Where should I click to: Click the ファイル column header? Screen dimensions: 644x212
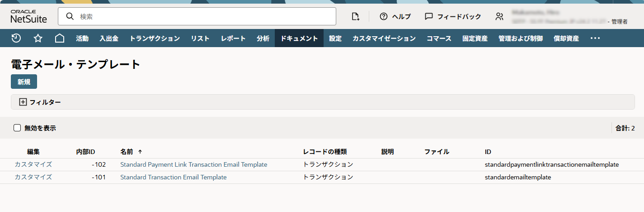(437, 152)
